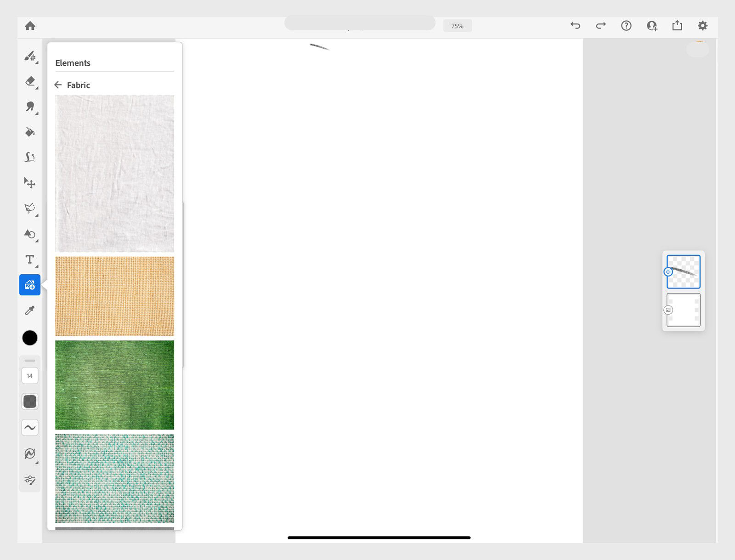This screenshot has height=560, width=735.
Task: Open the Shapes tool
Action: coord(29,235)
